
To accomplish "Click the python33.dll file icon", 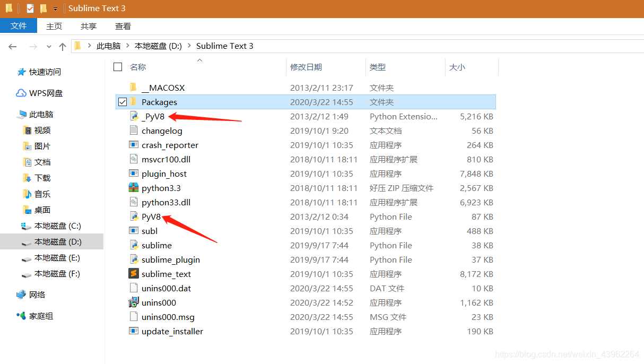I will [133, 202].
